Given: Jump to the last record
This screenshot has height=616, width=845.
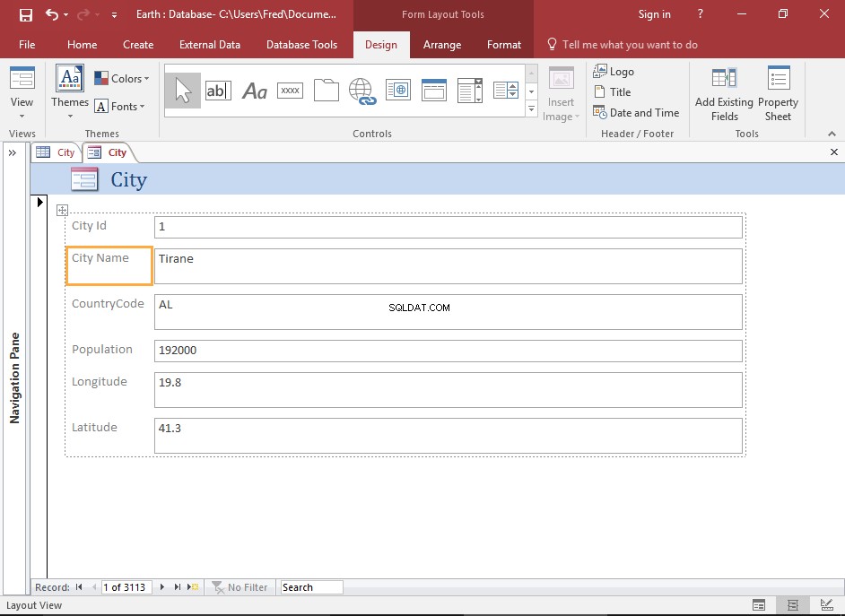Looking at the screenshot, I should pyautogui.click(x=177, y=587).
